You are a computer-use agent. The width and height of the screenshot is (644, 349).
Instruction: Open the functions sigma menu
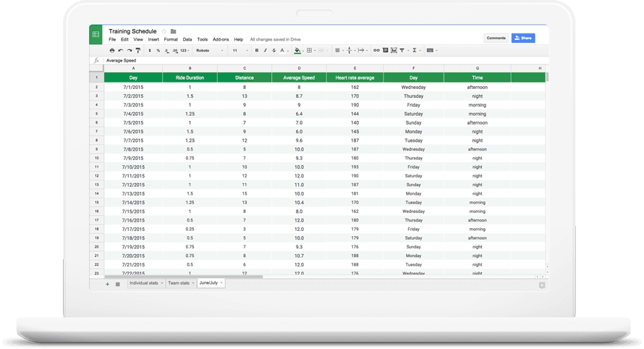pos(415,51)
